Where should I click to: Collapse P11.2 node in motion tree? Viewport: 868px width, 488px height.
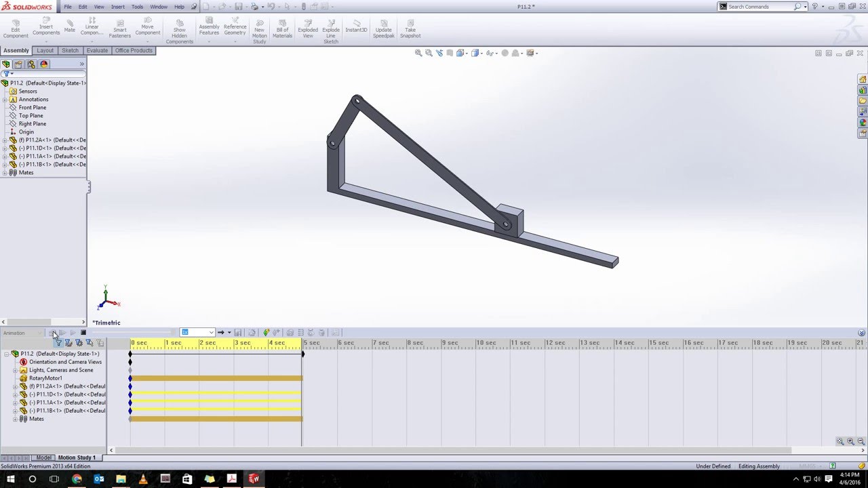coord(6,354)
